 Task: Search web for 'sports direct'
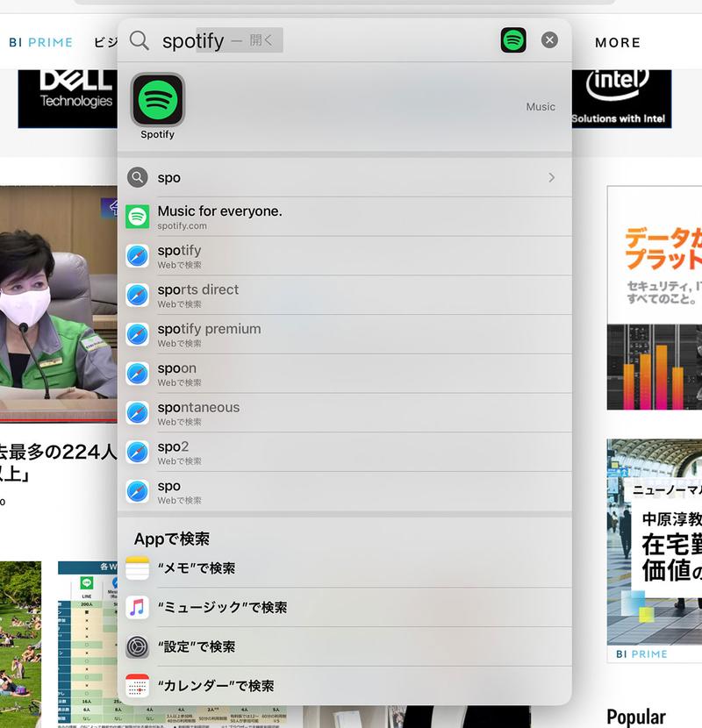344,296
